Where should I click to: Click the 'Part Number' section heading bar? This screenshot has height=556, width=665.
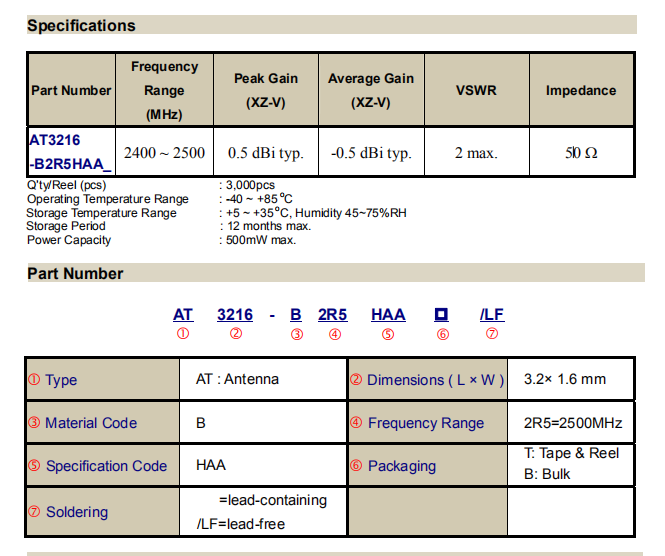(336, 273)
